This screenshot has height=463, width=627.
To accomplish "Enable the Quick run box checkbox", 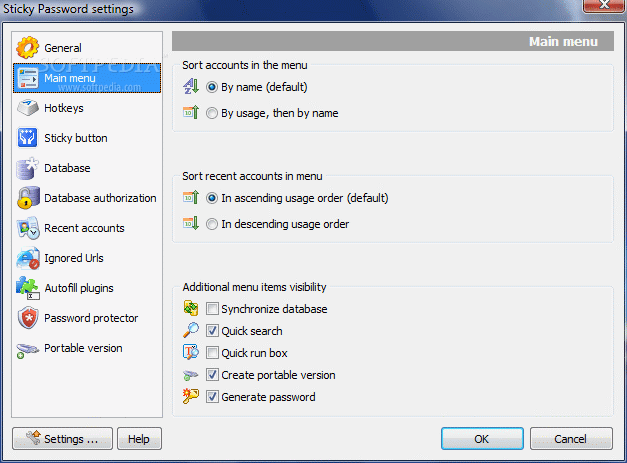I will point(212,353).
